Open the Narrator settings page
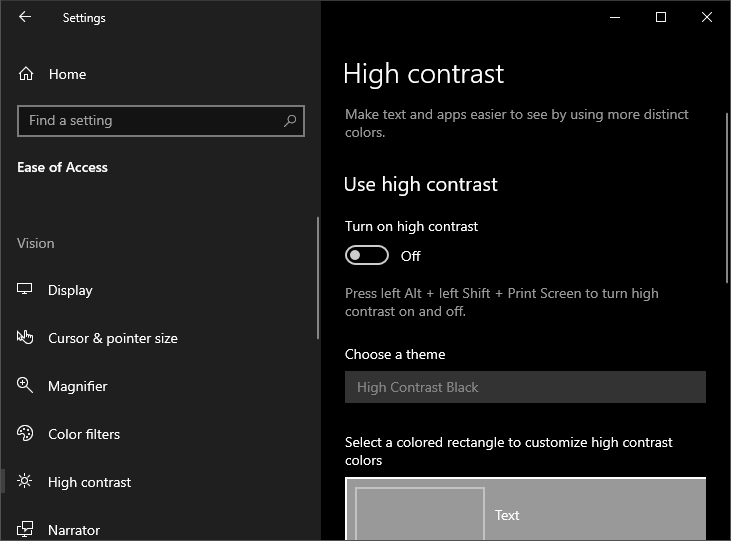 74,530
